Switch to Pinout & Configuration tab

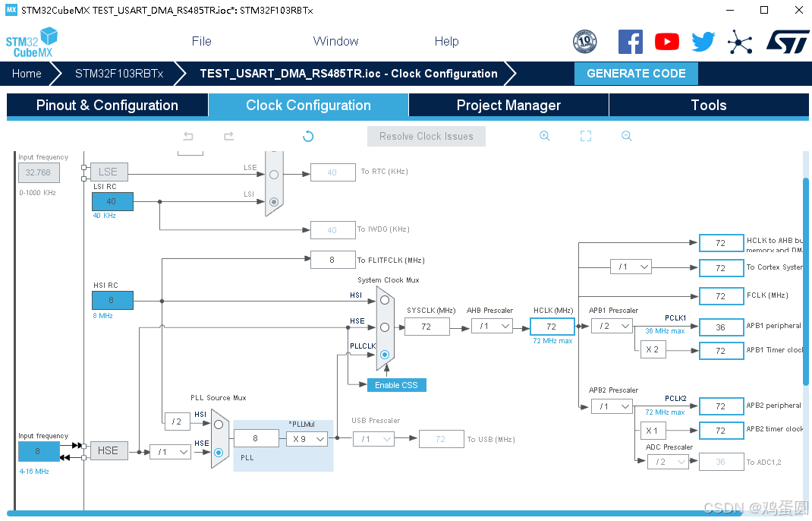coord(107,106)
